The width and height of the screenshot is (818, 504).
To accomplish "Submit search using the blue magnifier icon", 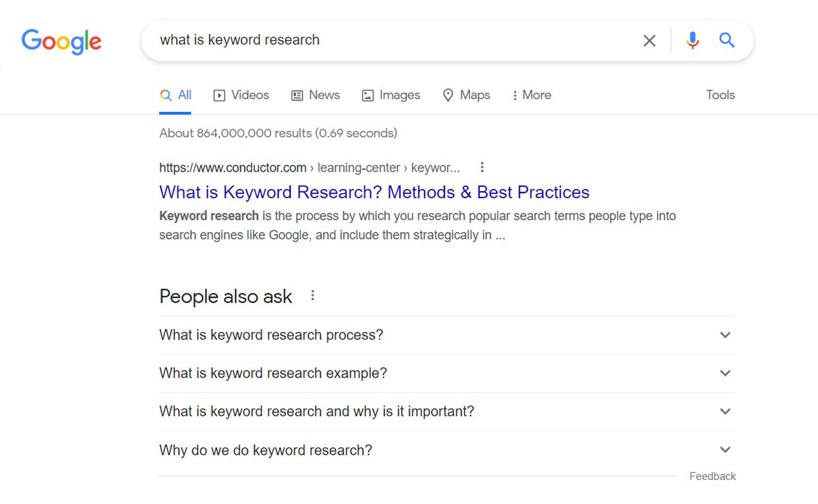I will click(x=726, y=40).
